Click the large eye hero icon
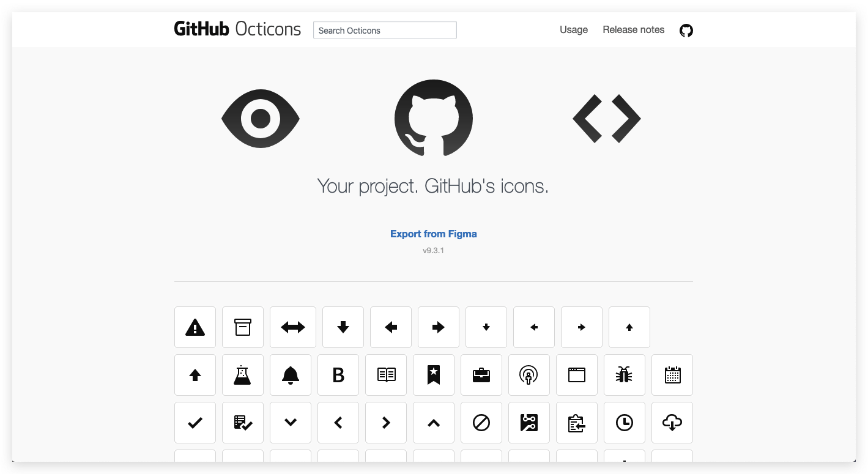This screenshot has width=868, height=474. pos(261,119)
